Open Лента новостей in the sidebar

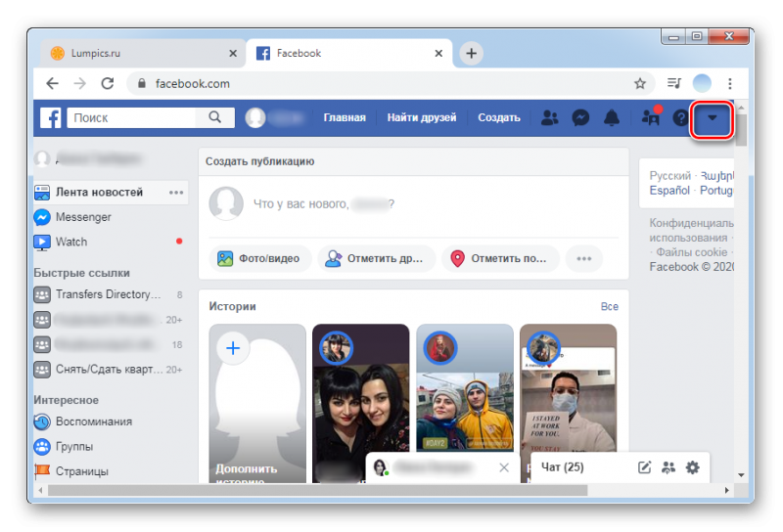(x=99, y=192)
